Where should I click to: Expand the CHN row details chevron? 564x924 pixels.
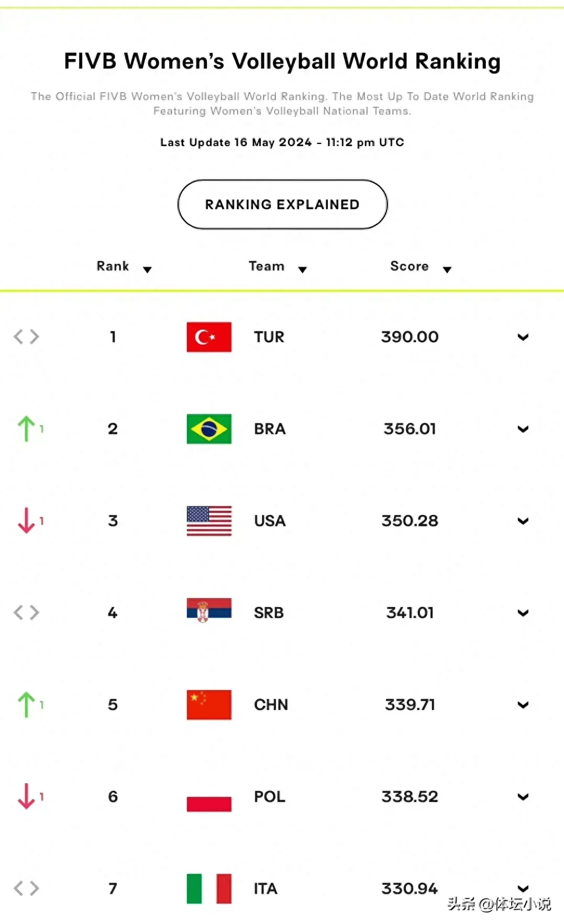[x=523, y=705]
